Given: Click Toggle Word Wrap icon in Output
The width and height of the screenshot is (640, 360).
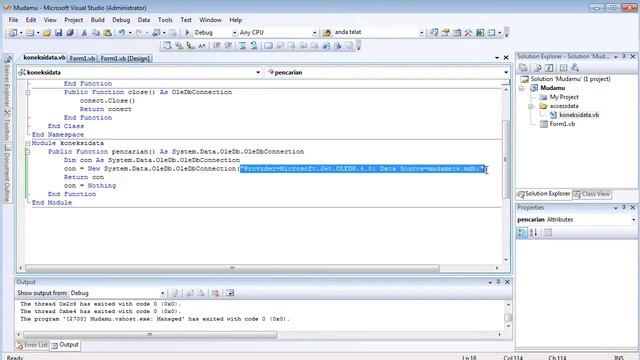Looking at the screenshot, I should coord(230,293).
